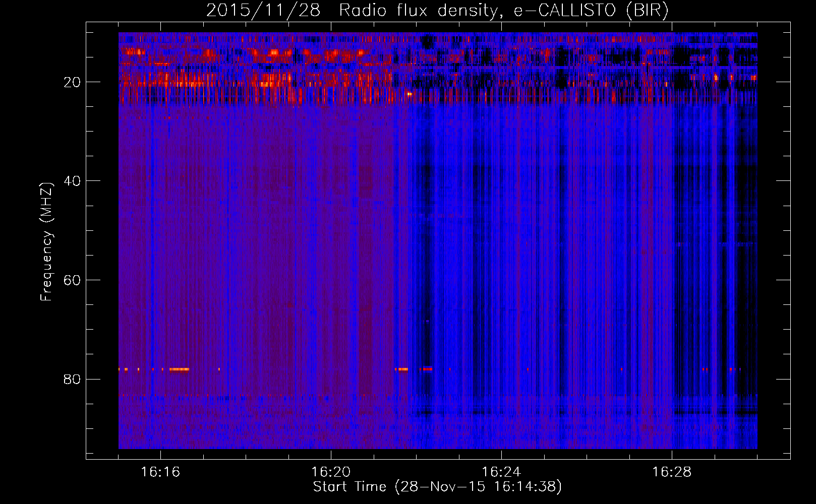816x504 pixels.
Task: Click the bright yellow-white spot near 22 MHz
Action: coord(410,94)
